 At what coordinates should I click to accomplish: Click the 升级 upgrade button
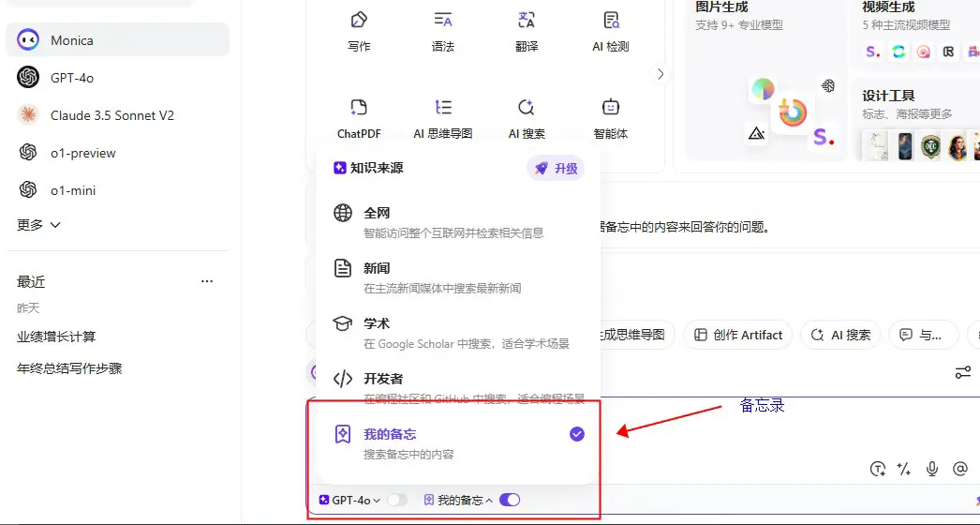(x=556, y=169)
